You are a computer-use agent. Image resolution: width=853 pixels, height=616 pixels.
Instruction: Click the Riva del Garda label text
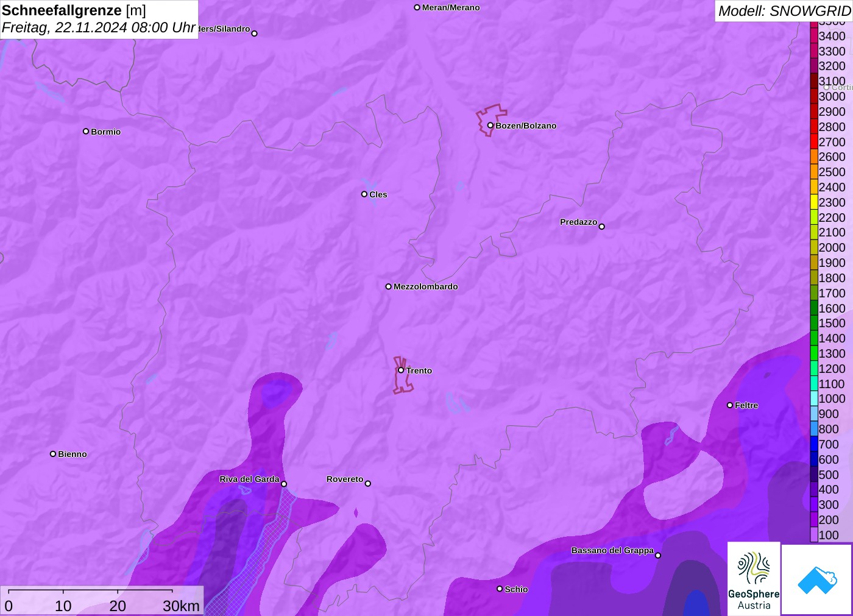pyautogui.click(x=249, y=479)
